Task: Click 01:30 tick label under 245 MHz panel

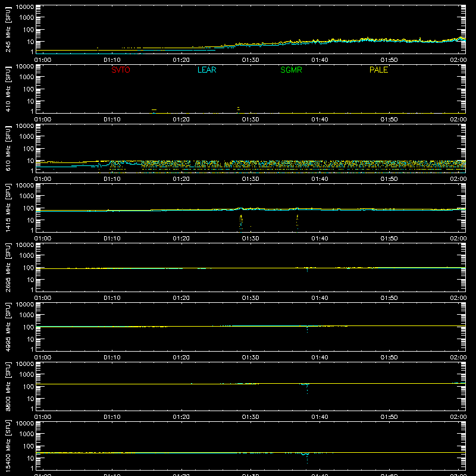Action: pyautogui.click(x=250, y=60)
